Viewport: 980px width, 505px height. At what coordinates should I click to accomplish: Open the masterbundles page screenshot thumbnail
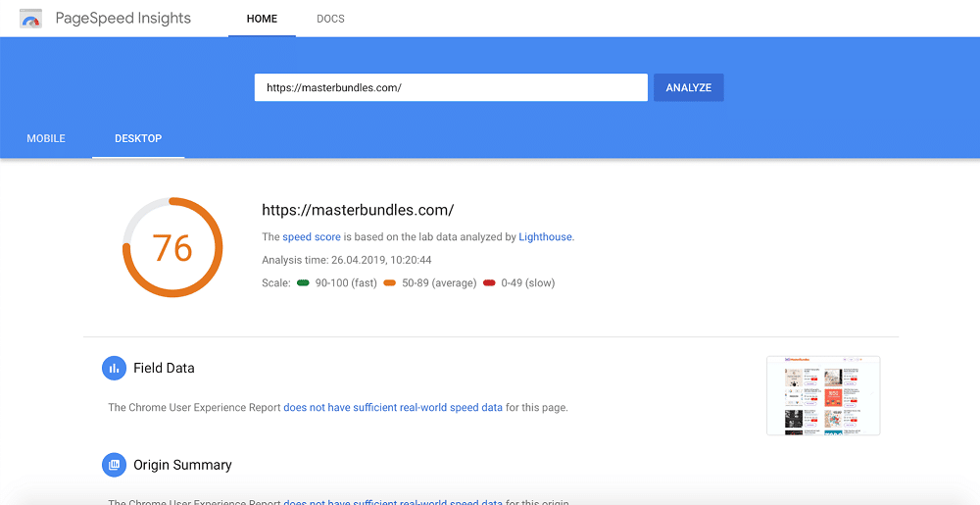click(823, 395)
